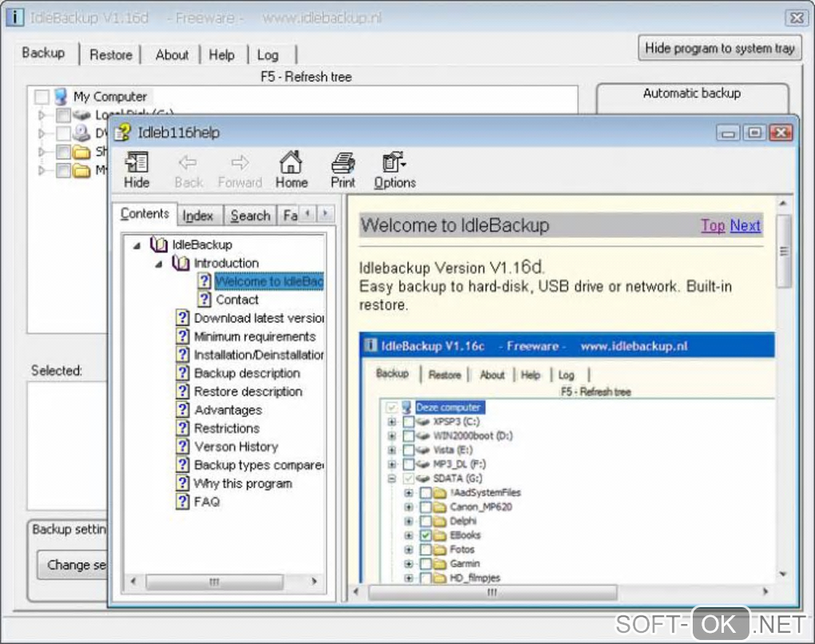Click the Backup description topic icon

[182, 372]
